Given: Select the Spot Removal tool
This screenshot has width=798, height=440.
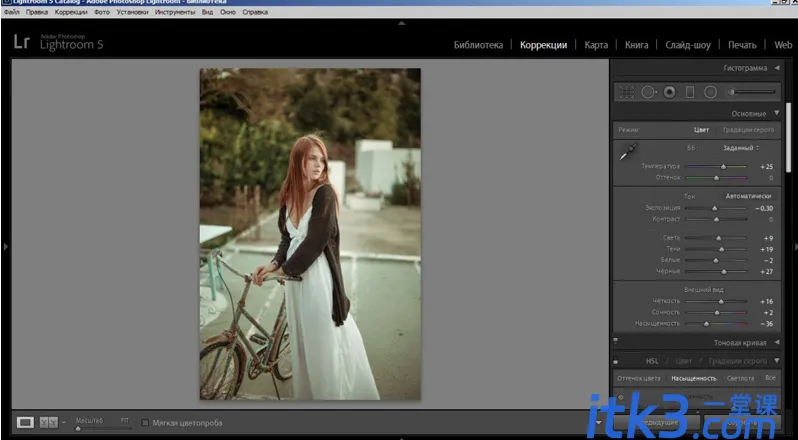Looking at the screenshot, I should pos(648,92).
